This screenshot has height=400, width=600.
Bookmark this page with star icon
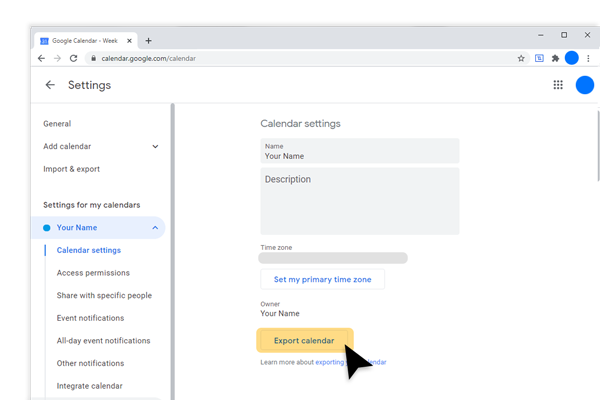coord(521,58)
